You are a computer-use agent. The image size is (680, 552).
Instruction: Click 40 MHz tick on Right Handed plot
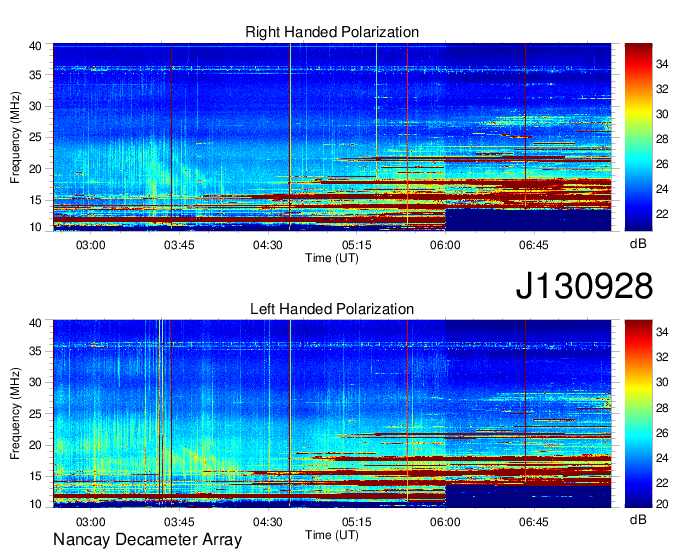tap(36, 46)
